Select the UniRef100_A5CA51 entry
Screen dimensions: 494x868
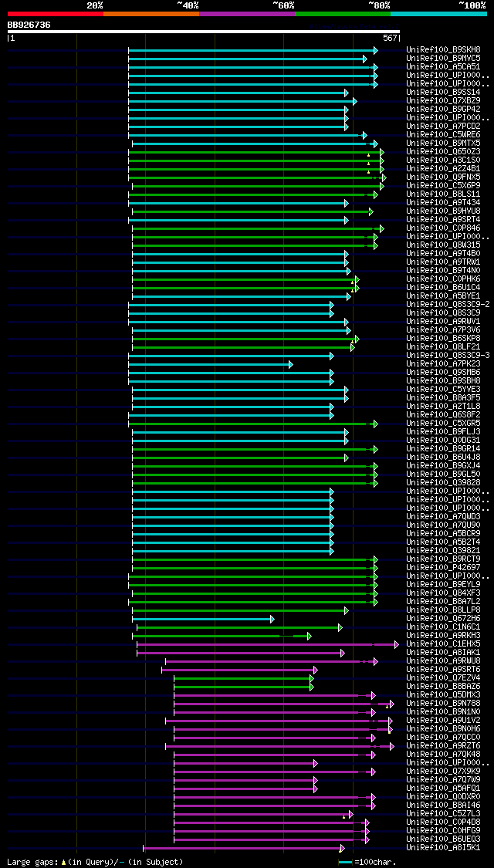(443, 66)
